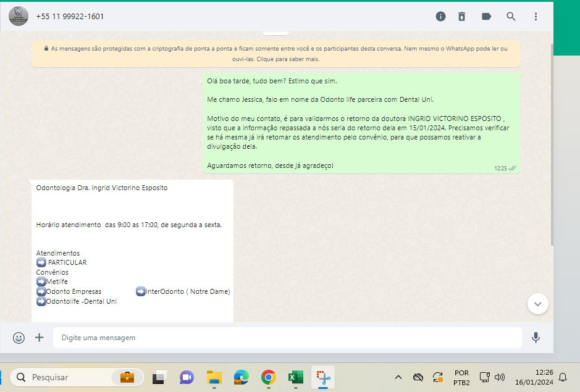This screenshot has width=580, height=392.
Task: Click the chat vertical scrollbar
Action: (x=552, y=144)
